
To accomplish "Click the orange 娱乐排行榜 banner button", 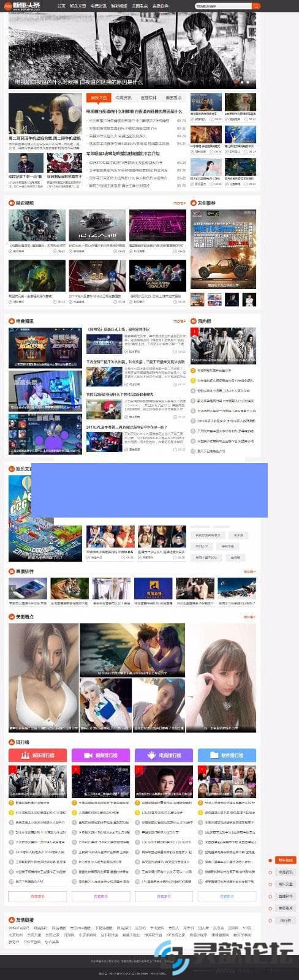I will [38, 755].
